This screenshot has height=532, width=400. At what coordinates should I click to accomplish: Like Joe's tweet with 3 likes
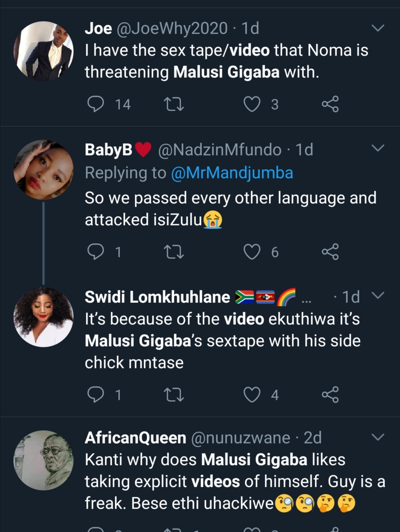point(252,104)
